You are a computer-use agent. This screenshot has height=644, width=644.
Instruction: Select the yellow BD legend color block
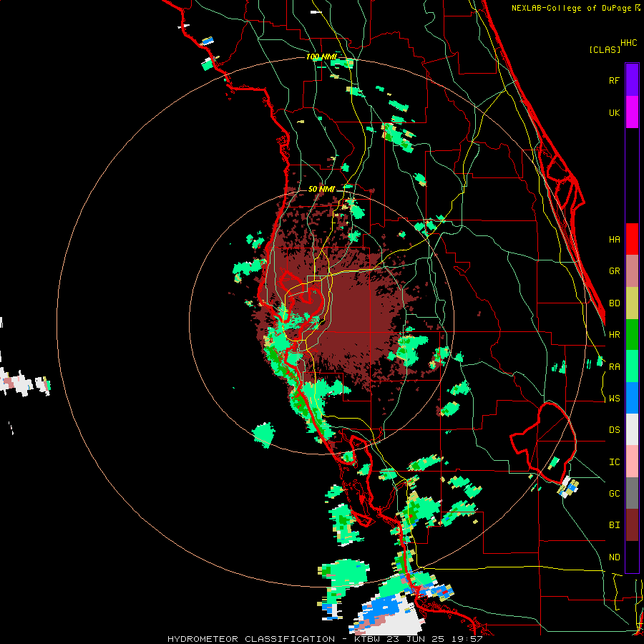[632, 303]
